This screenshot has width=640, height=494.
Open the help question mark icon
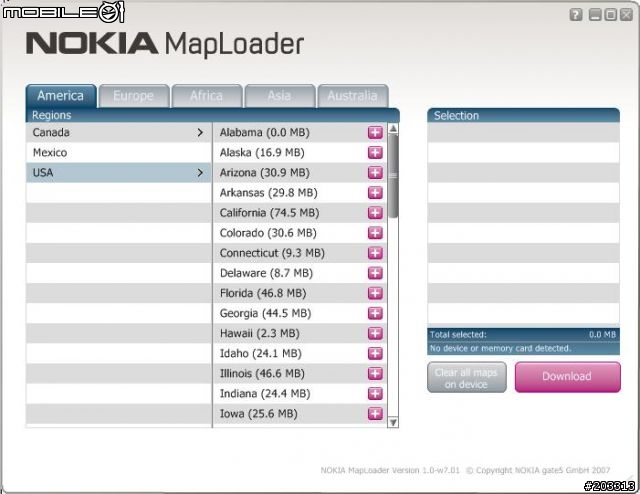click(x=576, y=15)
